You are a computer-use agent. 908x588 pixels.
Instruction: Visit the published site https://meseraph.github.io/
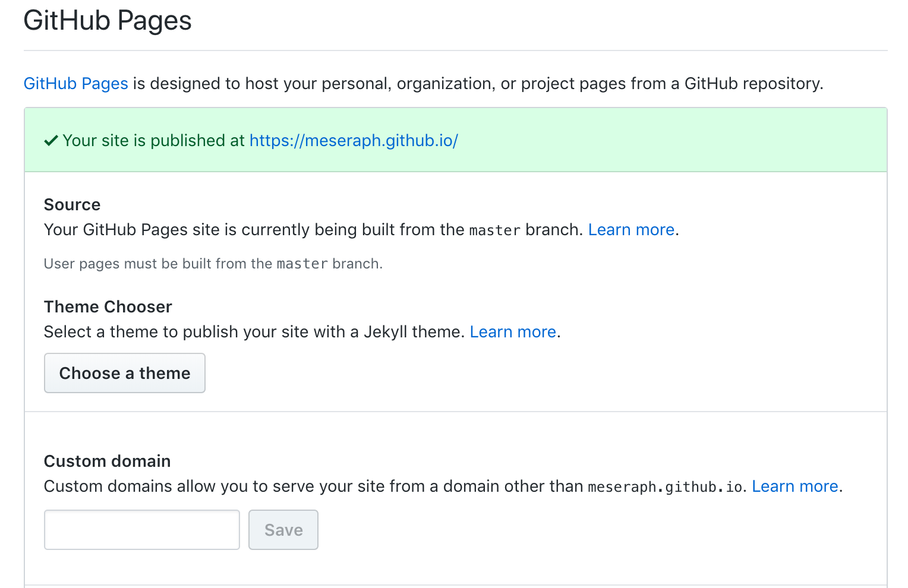click(354, 140)
